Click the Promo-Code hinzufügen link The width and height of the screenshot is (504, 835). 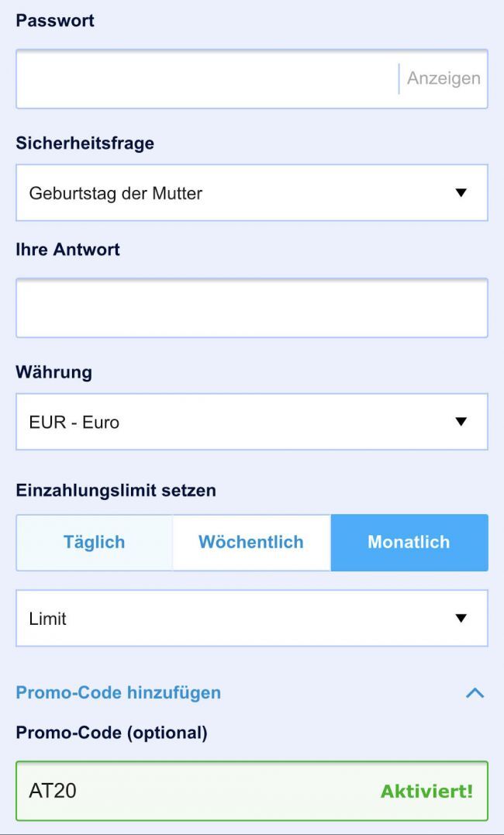(118, 692)
